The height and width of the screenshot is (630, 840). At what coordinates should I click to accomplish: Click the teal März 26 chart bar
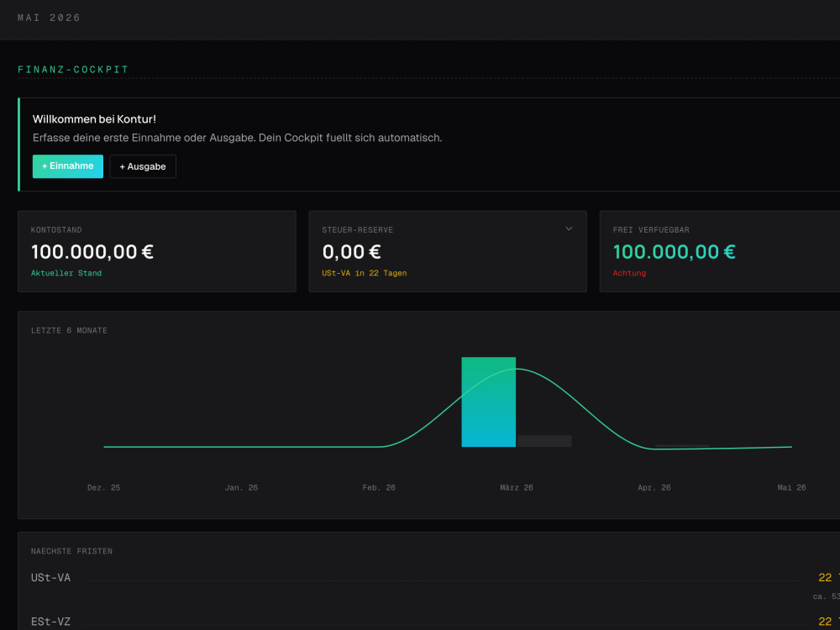488,402
